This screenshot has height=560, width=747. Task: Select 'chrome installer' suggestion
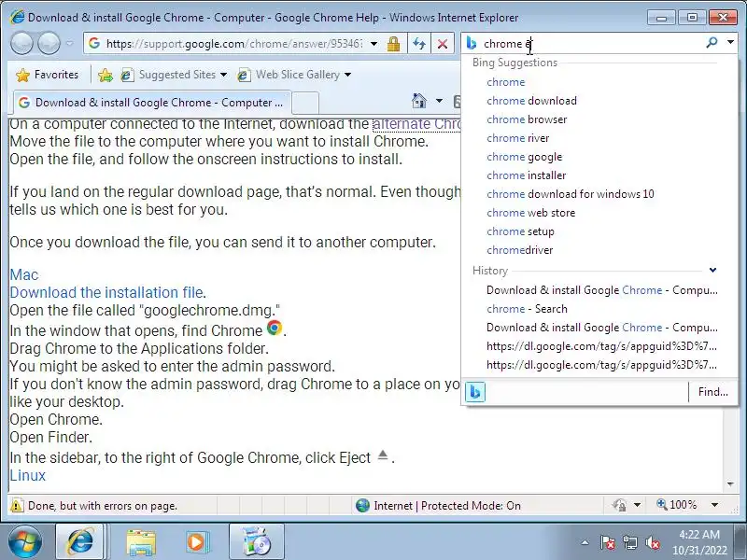(527, 175)
